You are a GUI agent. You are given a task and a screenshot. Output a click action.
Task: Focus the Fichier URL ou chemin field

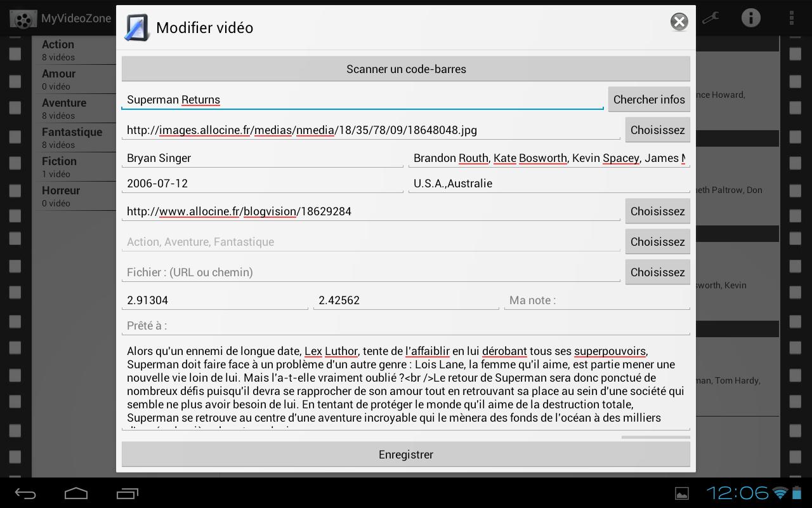[x=371, y=272]
